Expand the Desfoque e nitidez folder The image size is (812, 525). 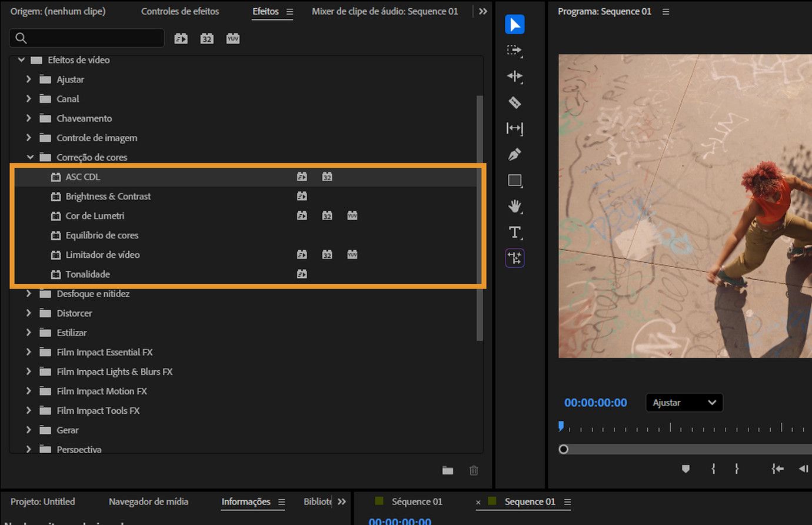29,294
